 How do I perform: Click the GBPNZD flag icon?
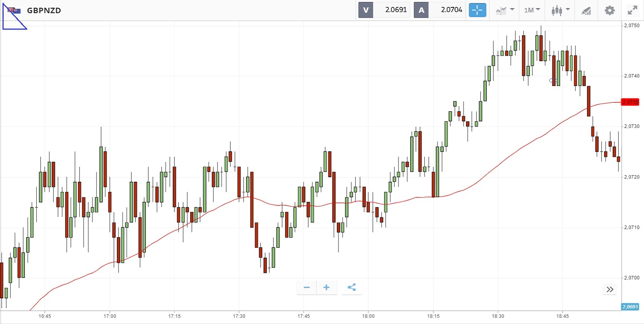14,11
